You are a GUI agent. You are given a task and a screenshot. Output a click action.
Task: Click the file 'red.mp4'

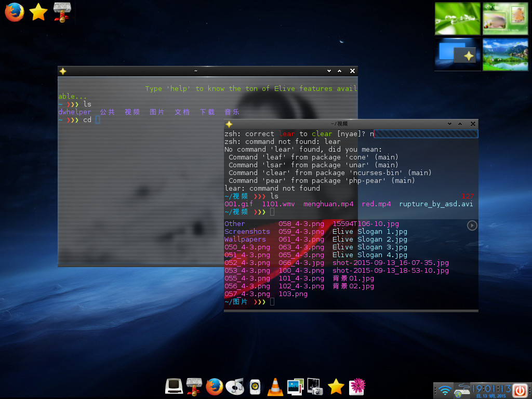click(376, 204)
